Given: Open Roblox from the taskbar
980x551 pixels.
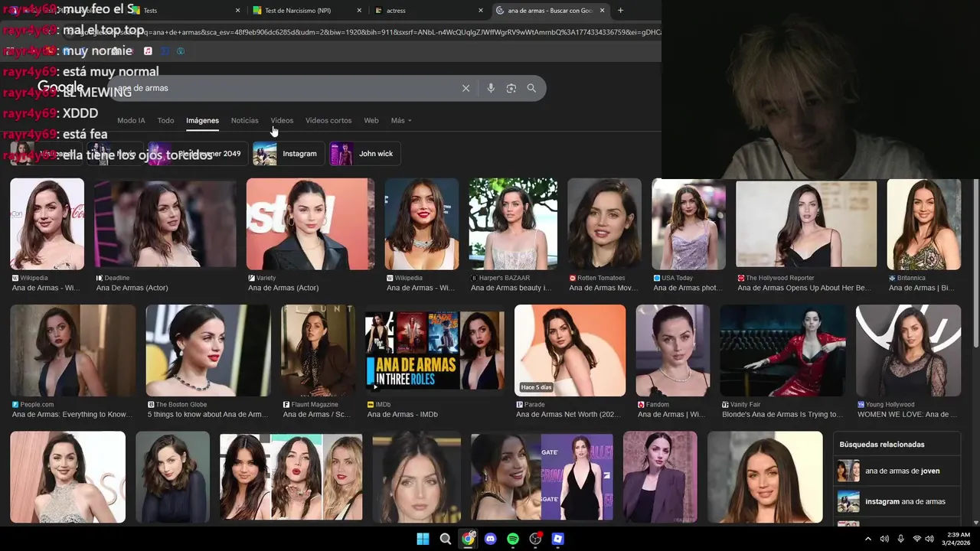Looking at the screenshot, I should tap(558, 539).
